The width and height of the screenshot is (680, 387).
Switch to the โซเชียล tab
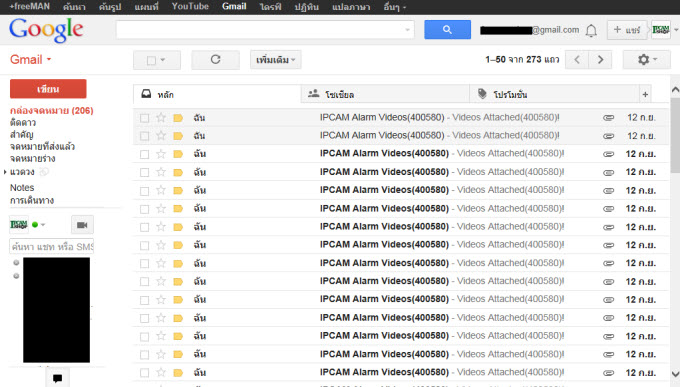point(385,94)
